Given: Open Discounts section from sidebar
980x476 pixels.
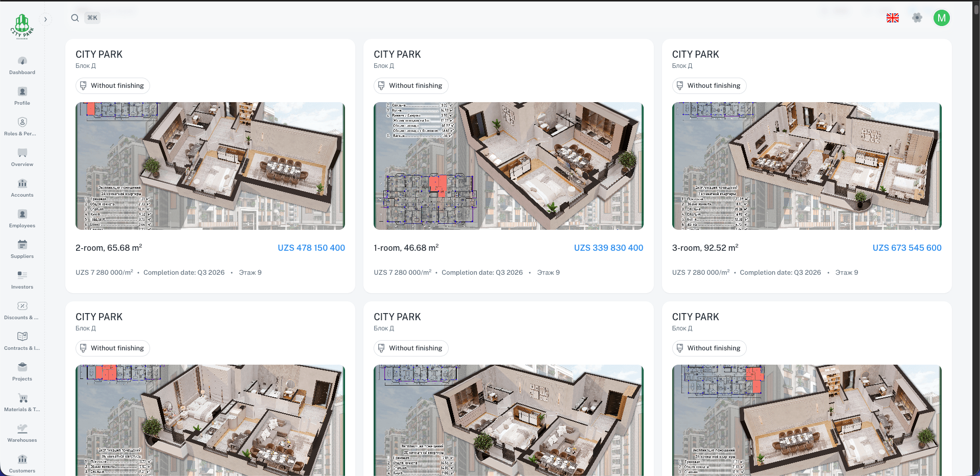Looking at the screenshot, I should tap(22, 306).
